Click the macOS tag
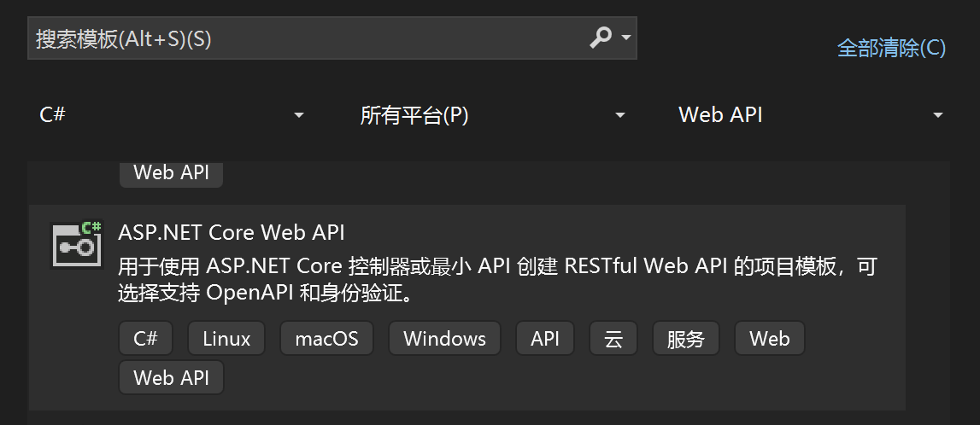Viewport: 980px width, 425px height. pos(327,338)
